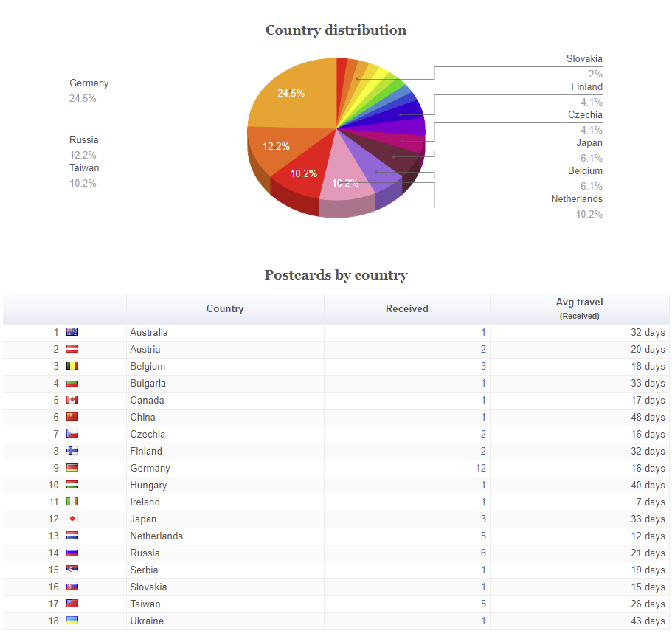Click the Netherlands flag icon
The image size is (672, 639).
[x=72, y=535]
